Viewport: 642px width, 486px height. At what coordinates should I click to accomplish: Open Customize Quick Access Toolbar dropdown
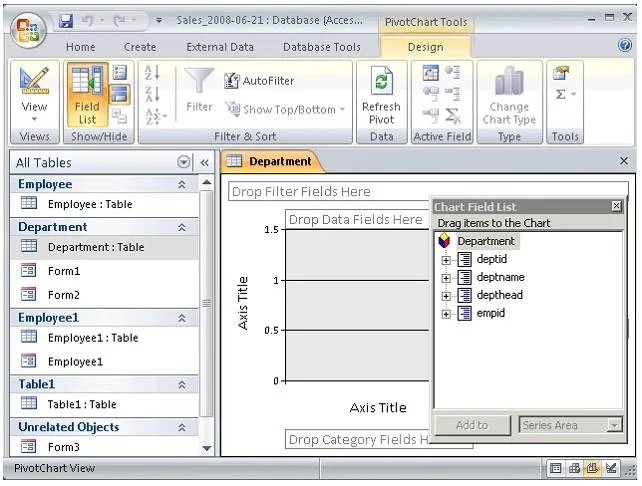tap(159, 20)
